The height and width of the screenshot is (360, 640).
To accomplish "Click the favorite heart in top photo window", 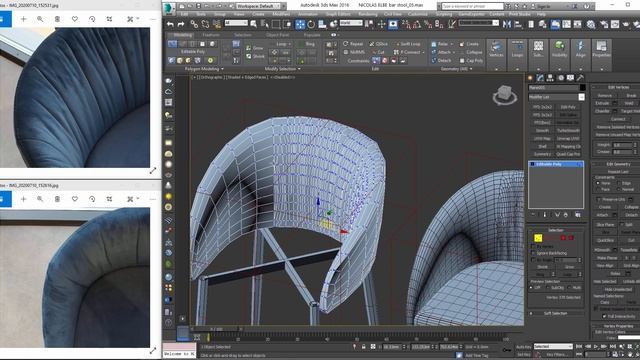I will (x=75, y=19).
